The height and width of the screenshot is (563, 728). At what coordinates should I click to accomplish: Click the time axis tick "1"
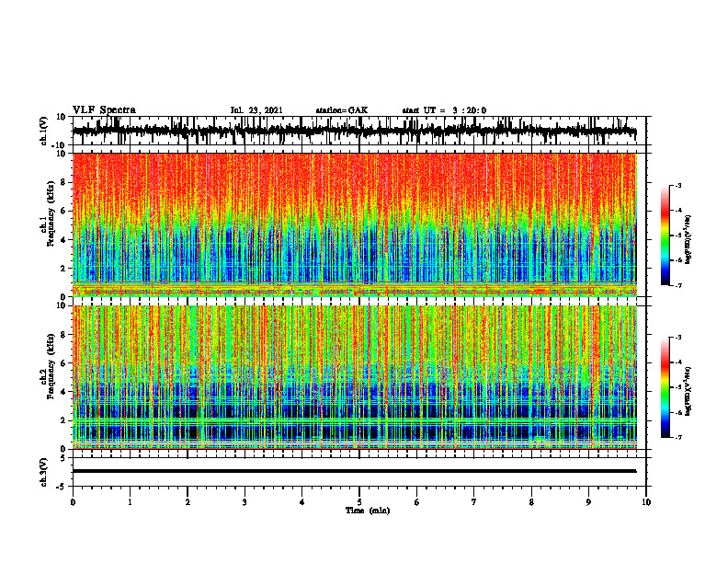[x=130, y=502]
